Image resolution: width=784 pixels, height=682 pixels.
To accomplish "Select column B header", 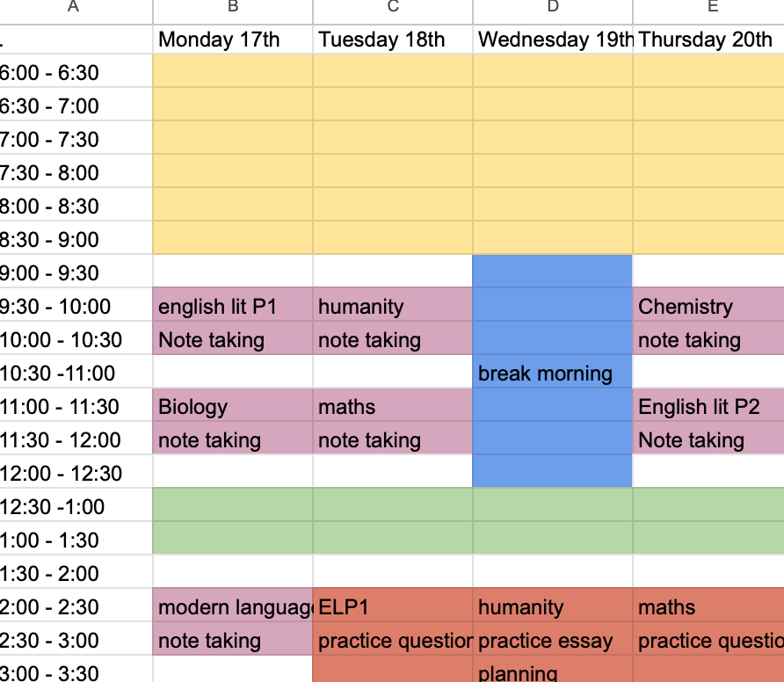I will (233, 9).
